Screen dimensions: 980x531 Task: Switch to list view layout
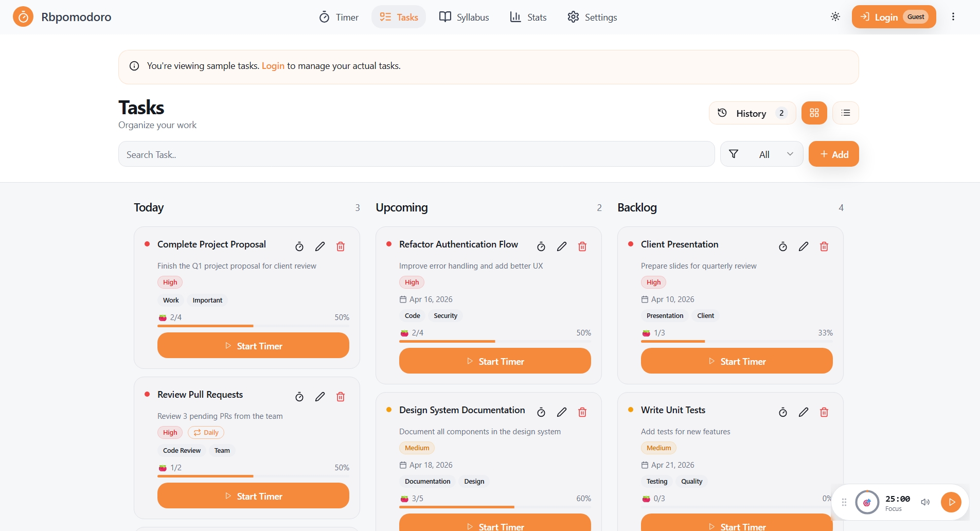coord(845,113)
